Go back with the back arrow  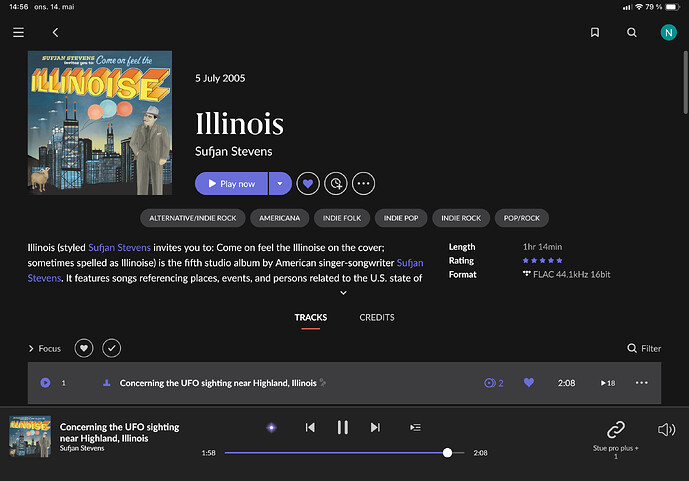(x=55, y=33)
